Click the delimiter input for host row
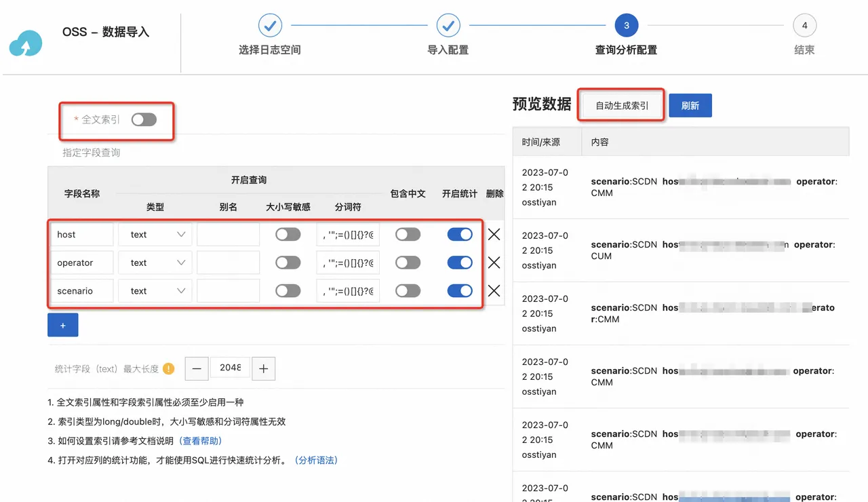Screen dimensions: 868x502 click(x=348, y=235)
